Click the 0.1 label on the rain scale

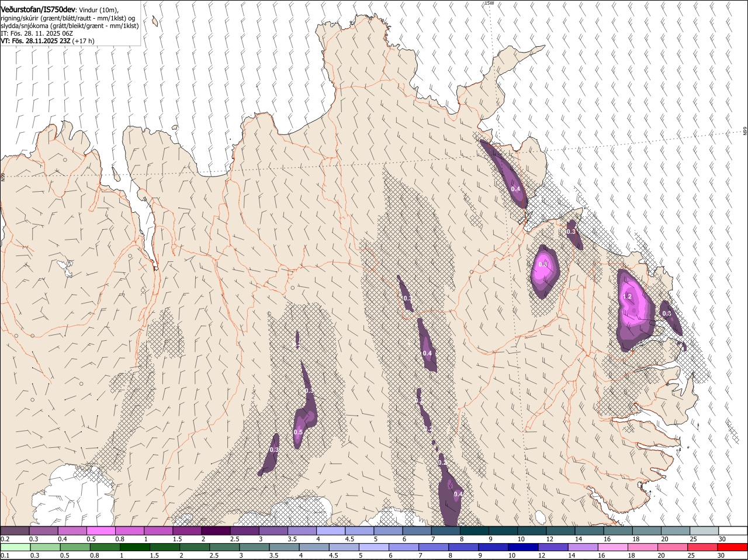pyautogui.click(x=5, y=555)
